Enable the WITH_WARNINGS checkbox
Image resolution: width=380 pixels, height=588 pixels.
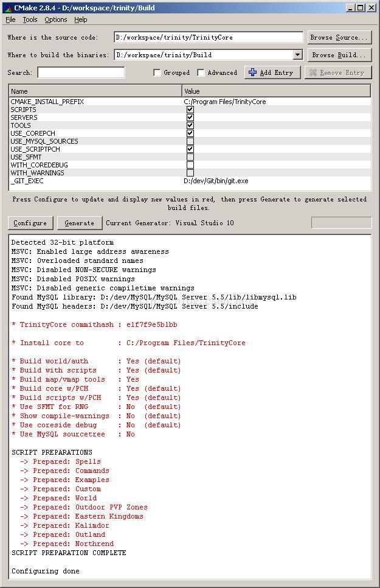(190, 172)
